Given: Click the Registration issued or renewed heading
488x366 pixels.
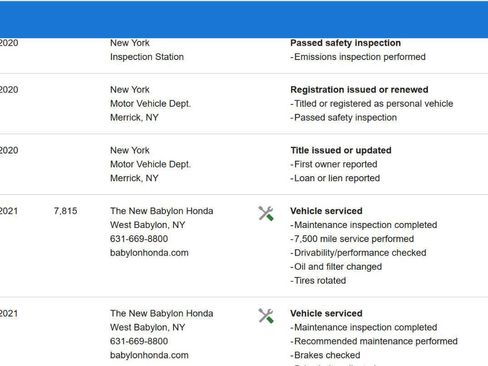Looking at the screenshot, I should pyautogui.click(x=359, y=90).
